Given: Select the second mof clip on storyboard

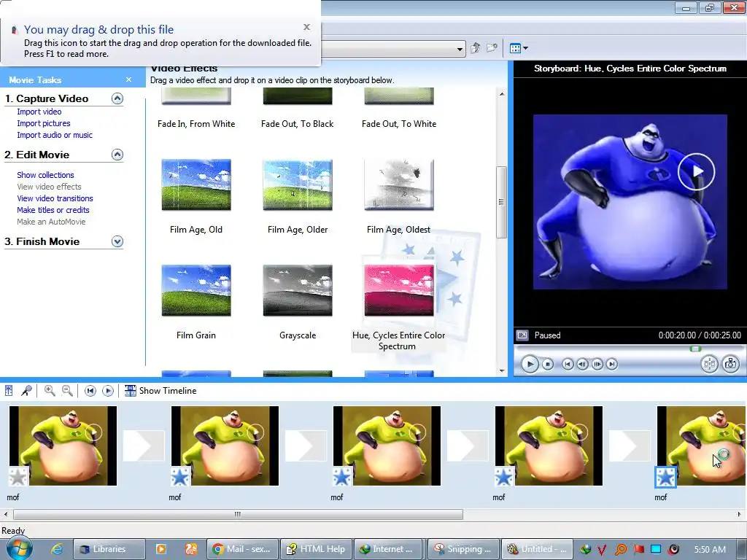Looking at the screenshot, I should (225, 446).
